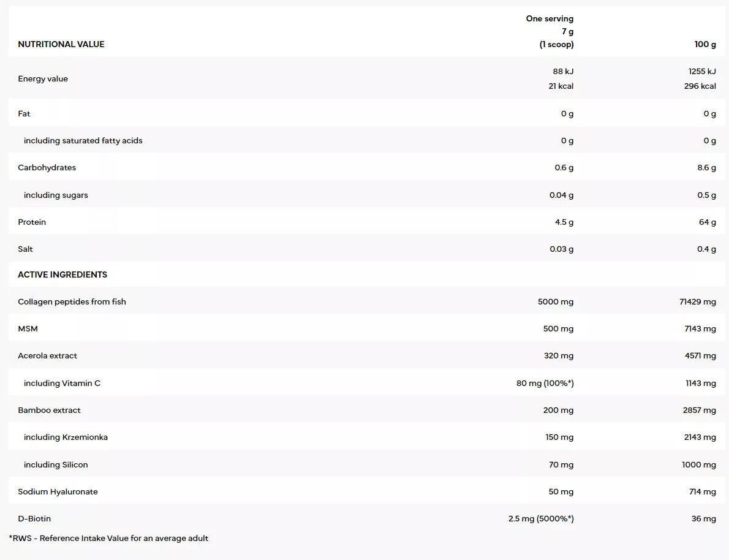Select the Energy value row label
The image size is (729, 560).
(43, 78)
